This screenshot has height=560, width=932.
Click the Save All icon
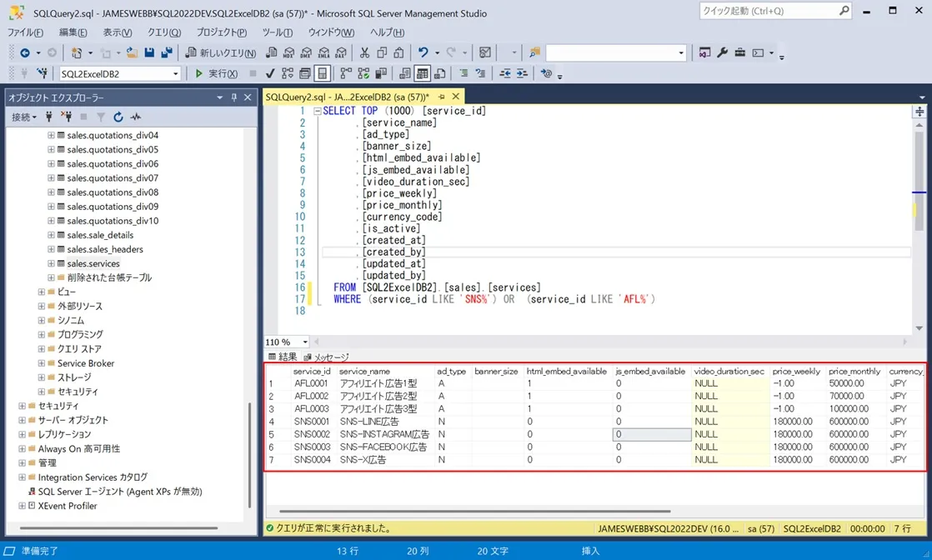[167, 52]
